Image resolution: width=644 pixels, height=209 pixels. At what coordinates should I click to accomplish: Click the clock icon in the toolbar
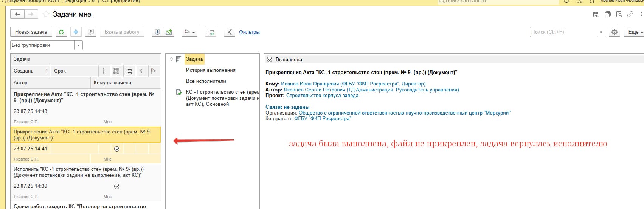158,32
